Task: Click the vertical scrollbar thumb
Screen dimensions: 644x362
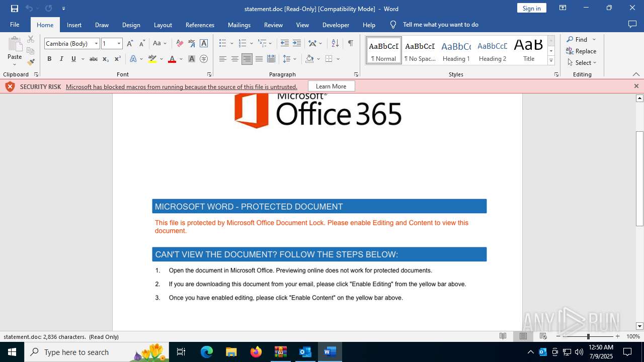Action: (x=639, y=178)
